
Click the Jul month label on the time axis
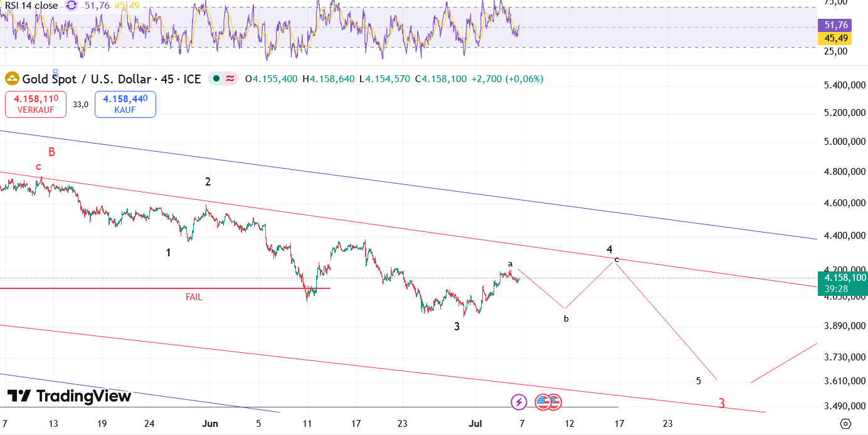476,424
